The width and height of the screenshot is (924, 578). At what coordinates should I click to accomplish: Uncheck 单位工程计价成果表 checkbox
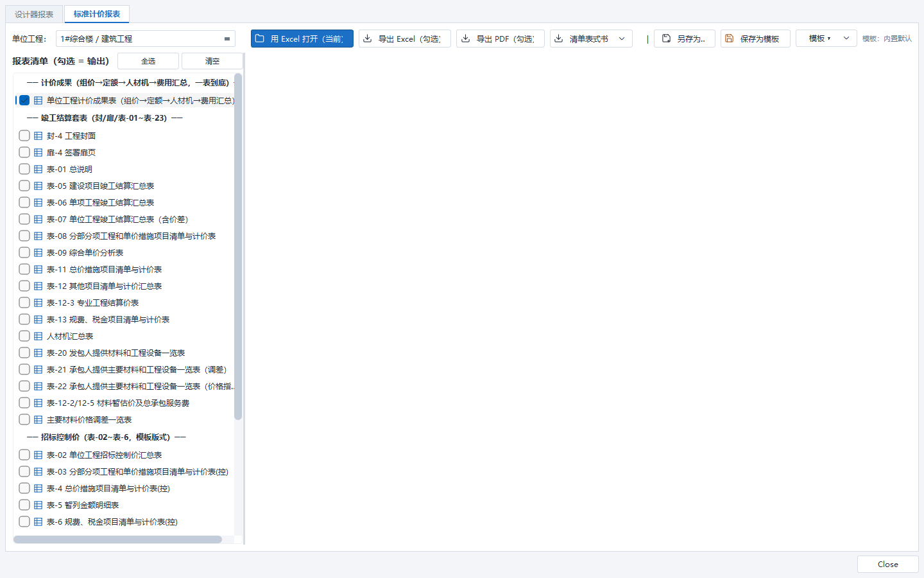point(24,100)
